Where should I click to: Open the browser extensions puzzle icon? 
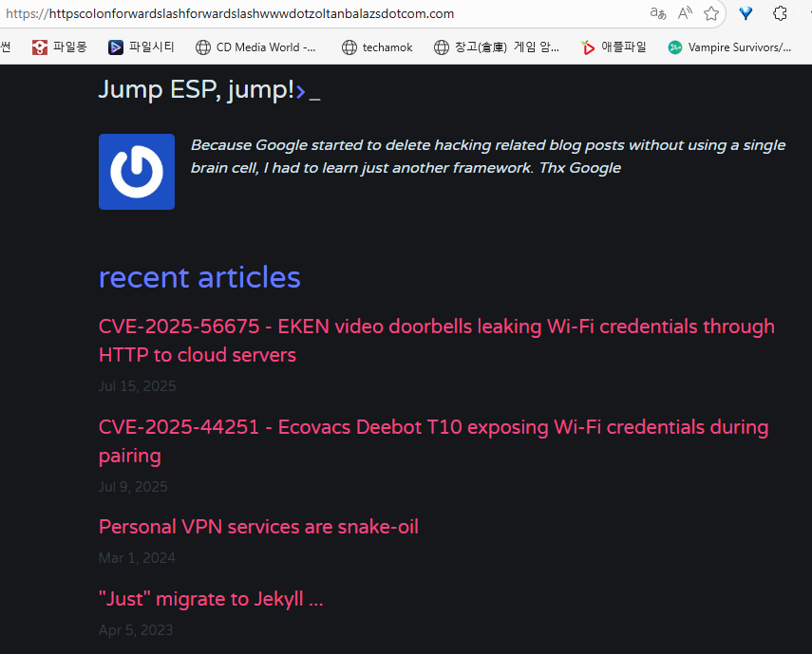point(781,13)
